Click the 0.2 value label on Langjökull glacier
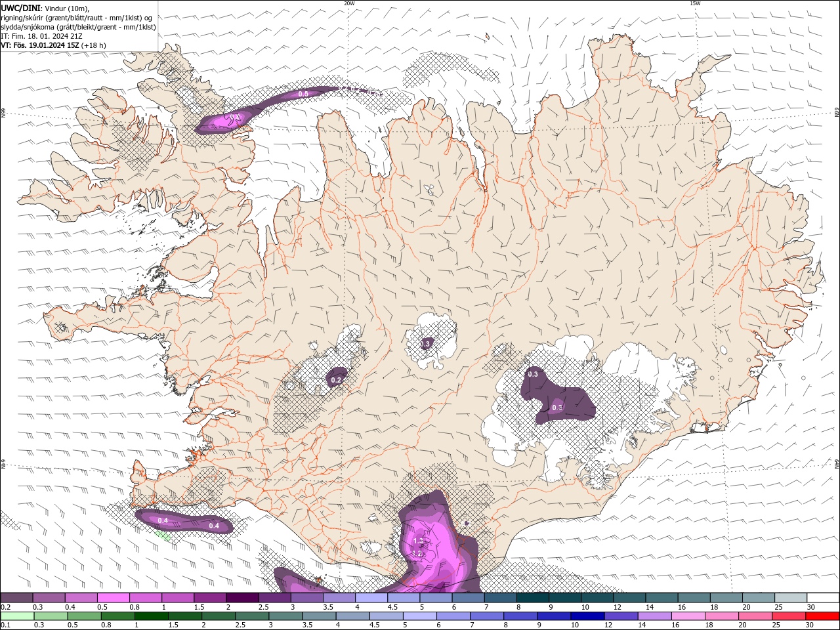This screenshot has width=840, height=630. click(336, 380)
